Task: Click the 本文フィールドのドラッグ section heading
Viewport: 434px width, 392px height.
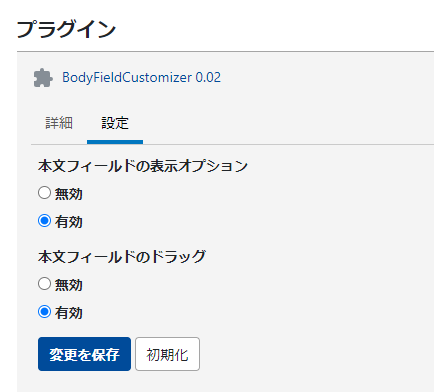Action: point(122,257)
